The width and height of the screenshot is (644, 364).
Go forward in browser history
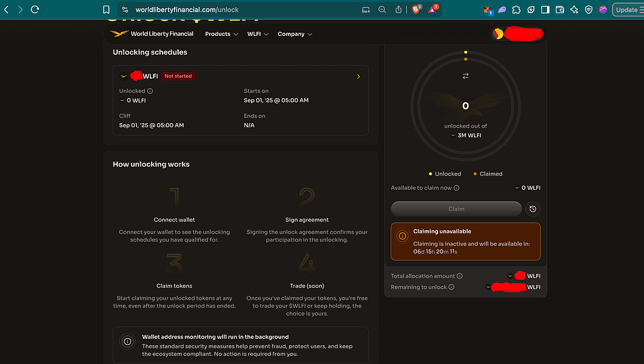(20, 9)
